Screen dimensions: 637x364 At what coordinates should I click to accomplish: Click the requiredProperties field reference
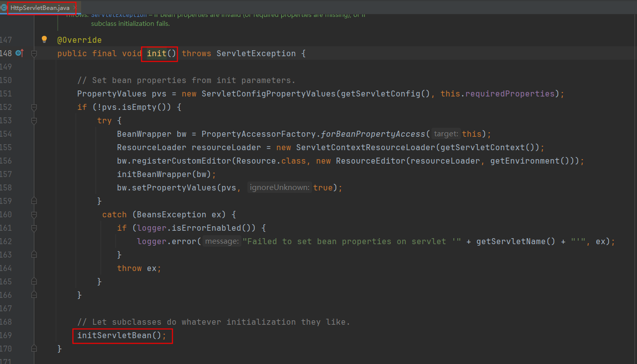pos(510,93)
